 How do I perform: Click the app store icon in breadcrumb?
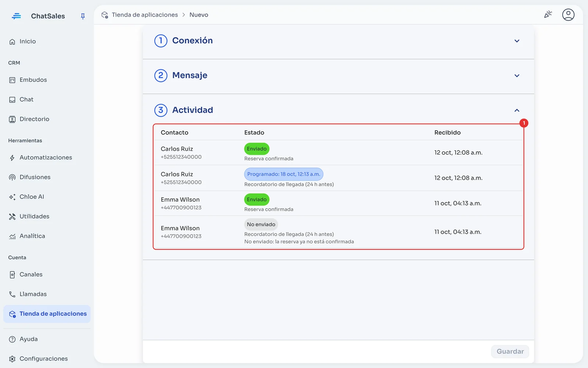(105, 15)
